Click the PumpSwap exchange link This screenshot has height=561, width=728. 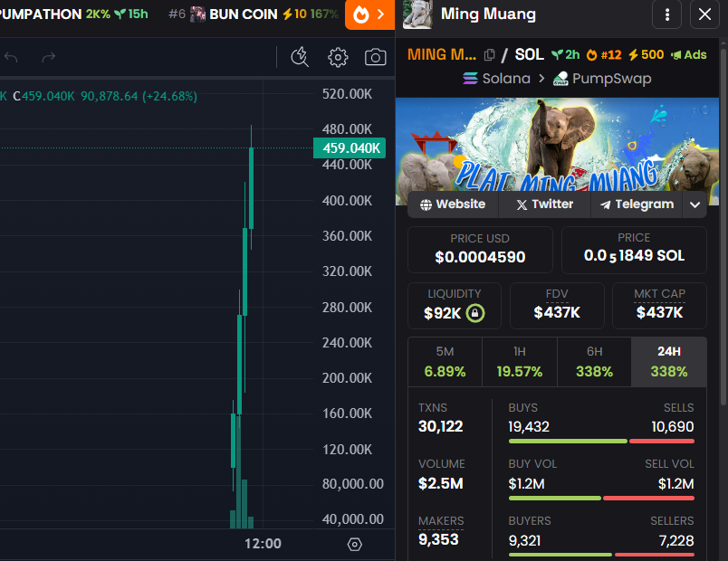pyautogui.click(x=602, y=79)
